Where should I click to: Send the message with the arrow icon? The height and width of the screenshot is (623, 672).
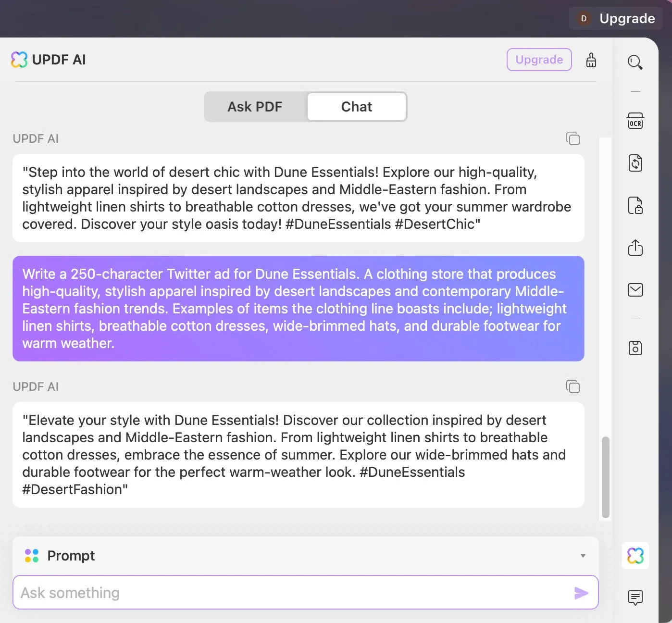tap(581, 593)
